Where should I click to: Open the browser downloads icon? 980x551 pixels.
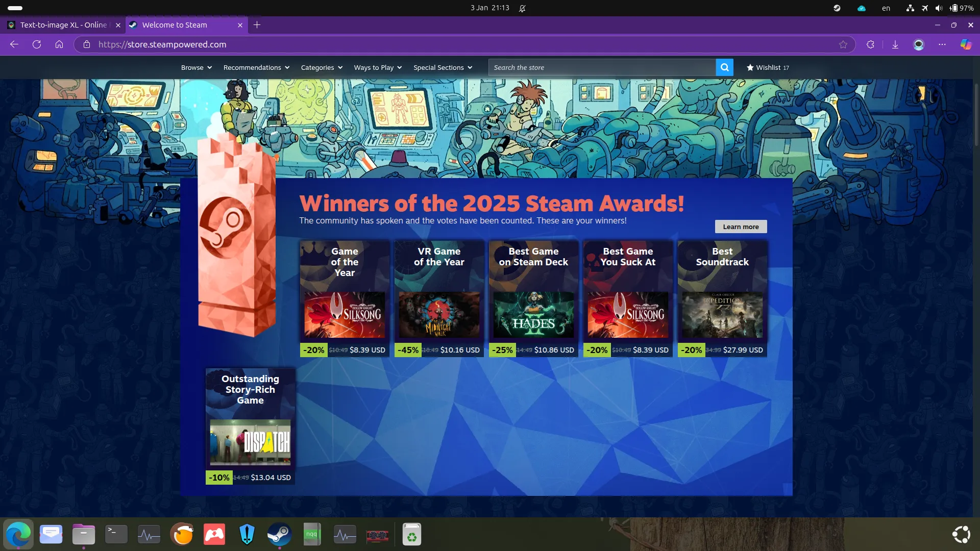[895, 44]
